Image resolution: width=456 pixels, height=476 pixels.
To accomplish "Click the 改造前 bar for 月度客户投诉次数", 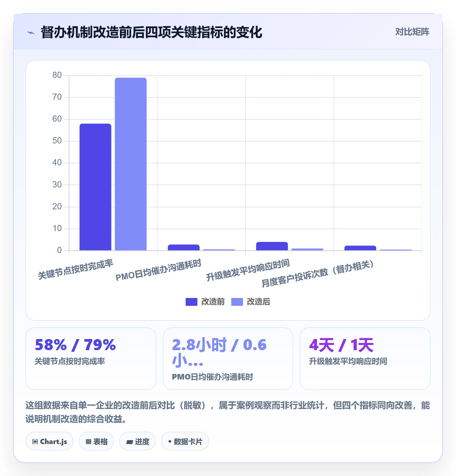I will [360, 248].
